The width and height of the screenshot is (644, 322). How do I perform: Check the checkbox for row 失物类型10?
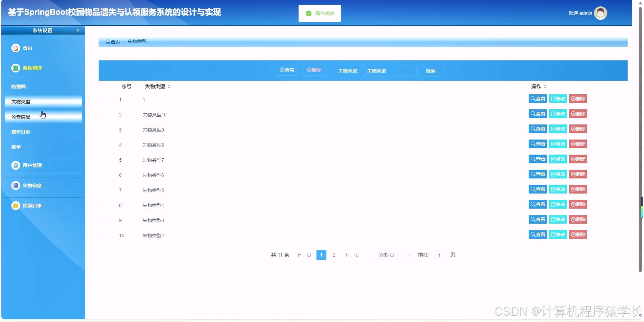(x=103, y=114)
